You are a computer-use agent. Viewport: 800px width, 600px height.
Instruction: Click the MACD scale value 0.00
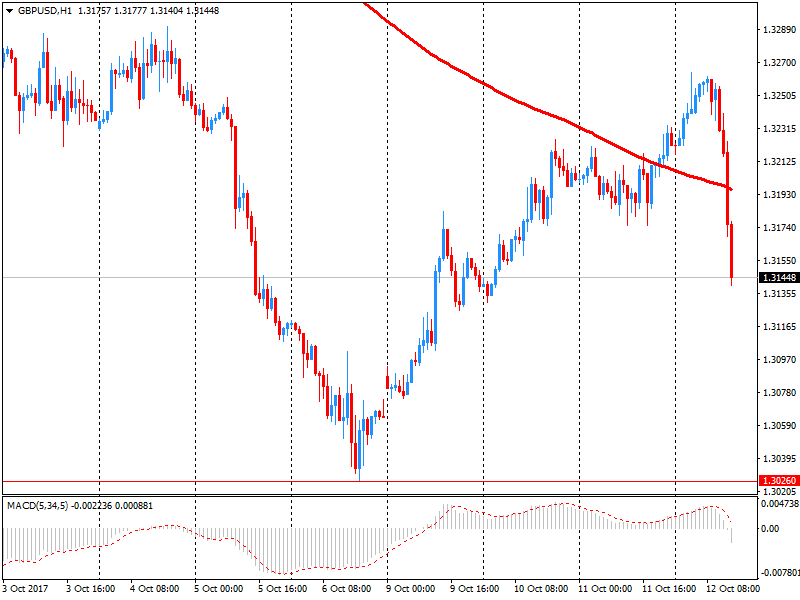pos(770,529)
